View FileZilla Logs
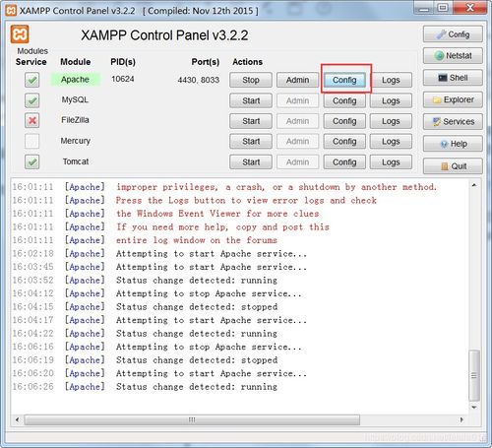492x448 pixels. pos(391,121)
